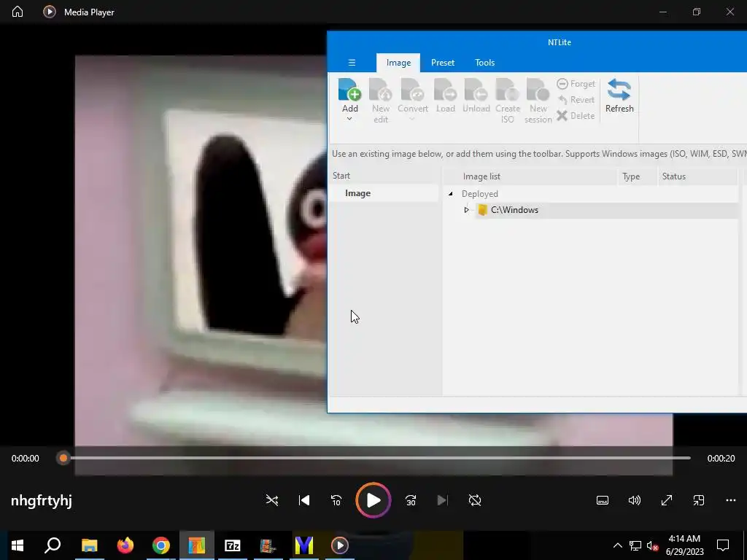The width and height of the screenshot is (747, 560).
Task: Open Media Player more options menu
Action: [x=731, y=500]
